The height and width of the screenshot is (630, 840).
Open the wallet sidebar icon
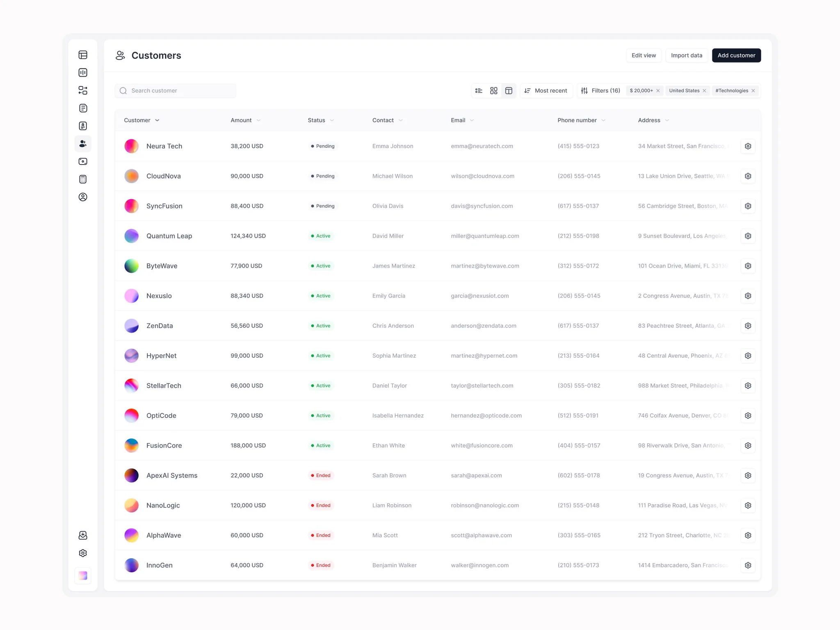83,162
